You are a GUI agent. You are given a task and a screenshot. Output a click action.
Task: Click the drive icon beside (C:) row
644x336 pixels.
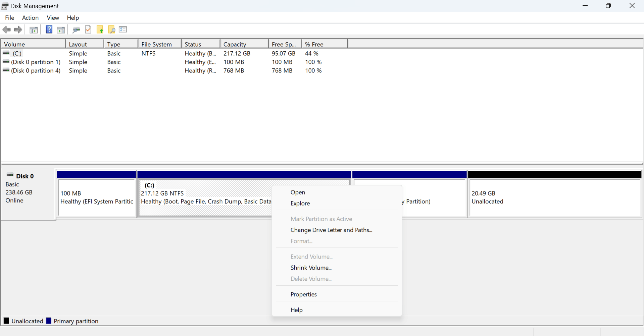click(x=6, y=53)
